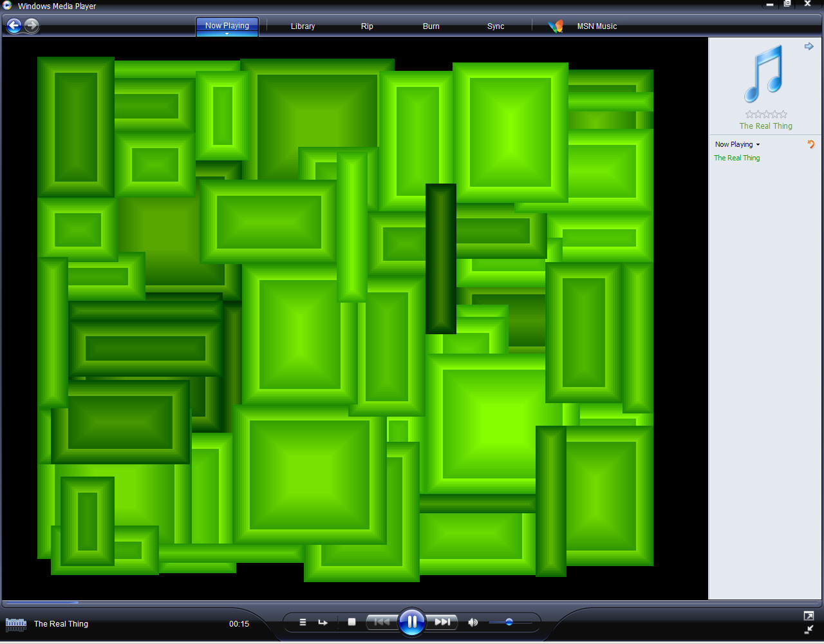The image size is (824, 644).
Task: Open the Windows Media Player title bar icon
Action: click(x=7, y=6)
